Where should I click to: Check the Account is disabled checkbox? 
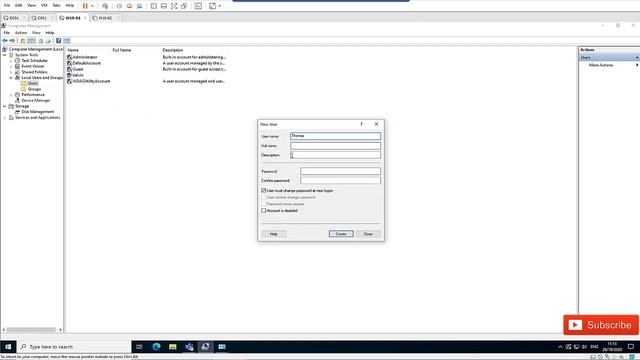(x=264, y=211)
